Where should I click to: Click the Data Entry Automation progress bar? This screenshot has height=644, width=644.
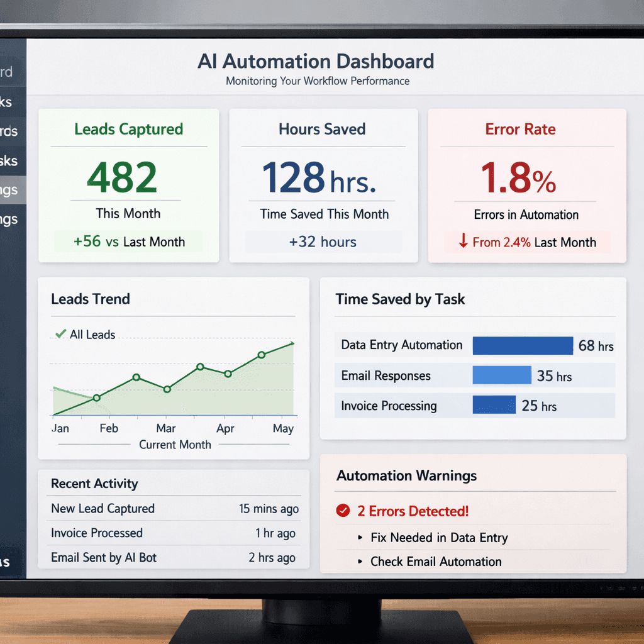(x=523, y=345)
